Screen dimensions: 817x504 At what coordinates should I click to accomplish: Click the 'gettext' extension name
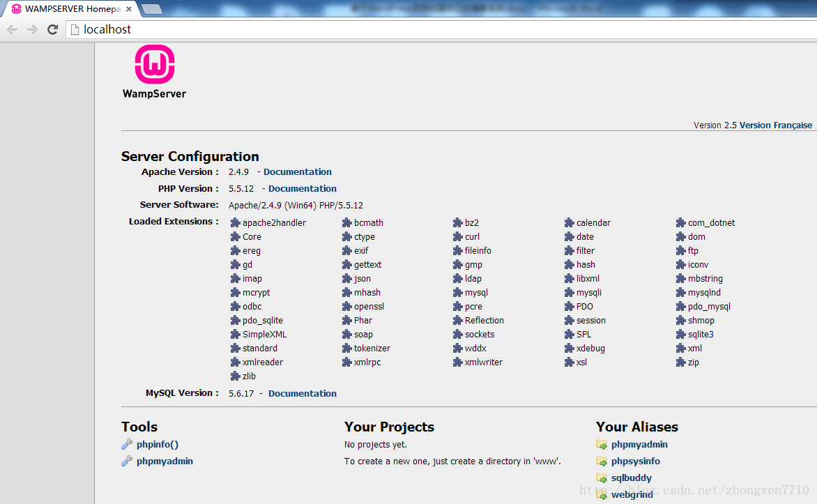[x=368, y=265]
